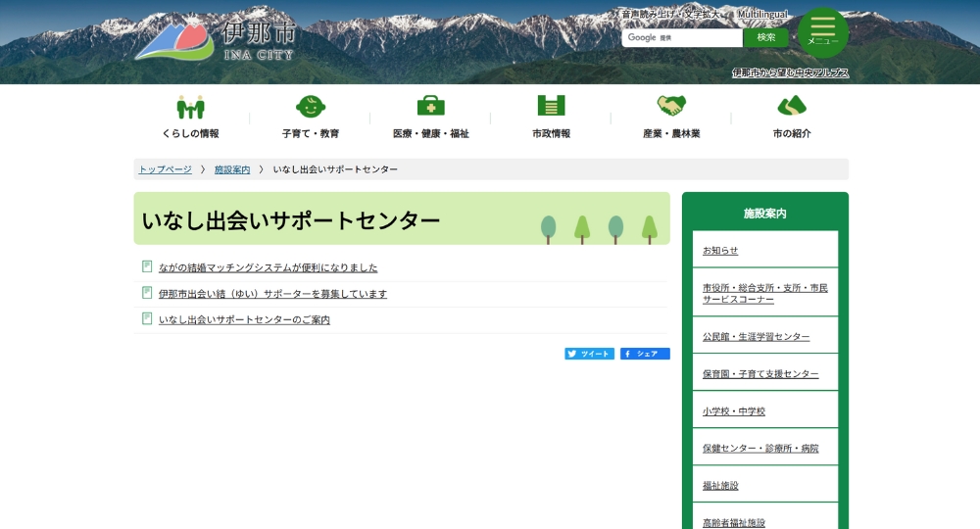The height and width of the screenshot is (529, 980).
Task: Open 市の紹介 navigation label
Action: click(792, 133)
